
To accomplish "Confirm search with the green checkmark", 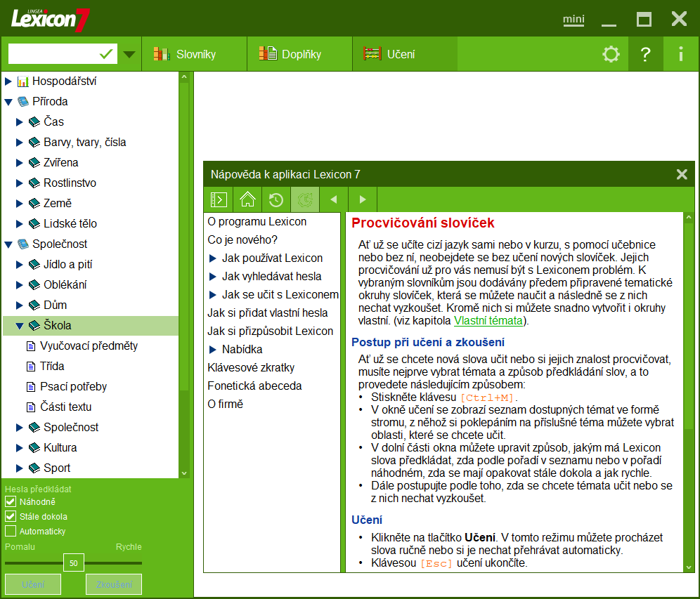I will (x=106, y=54).
